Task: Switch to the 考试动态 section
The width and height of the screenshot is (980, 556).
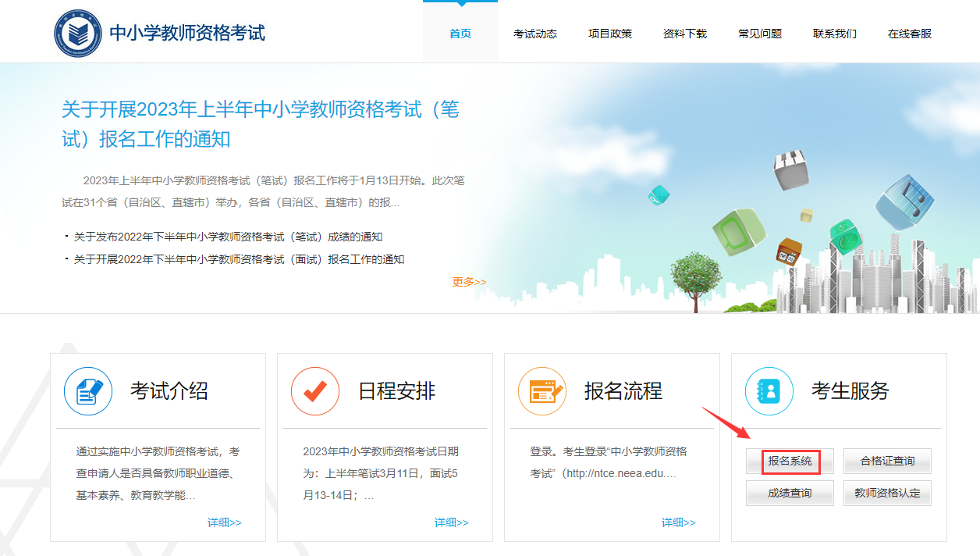Action: pos(535,34)
